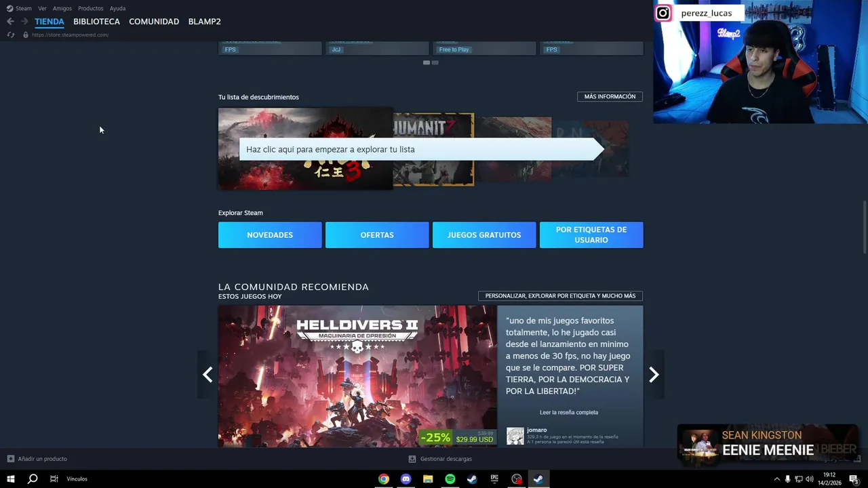
Task: Click the -25% discount badge
Action: [x=435, y=438]
